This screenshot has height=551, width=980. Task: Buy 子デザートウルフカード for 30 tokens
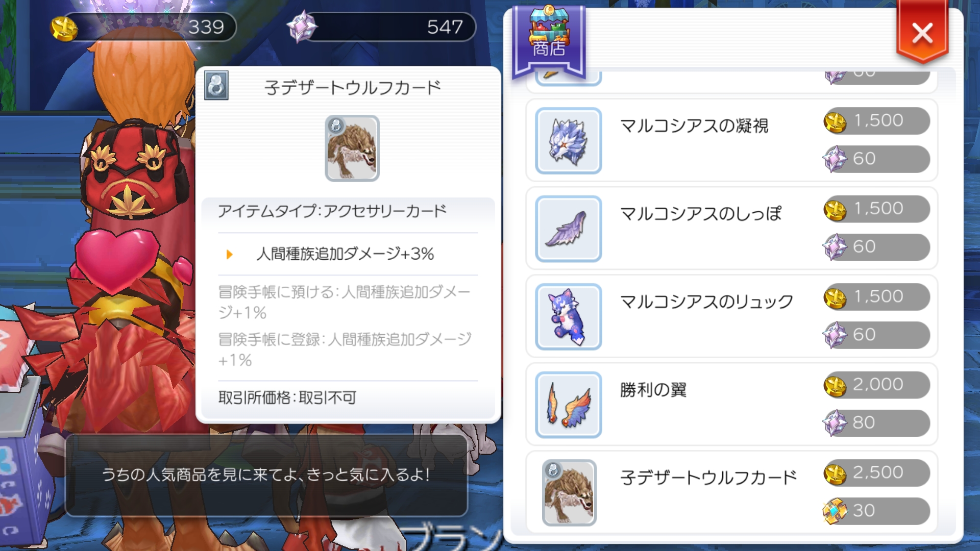click(876, 511)
